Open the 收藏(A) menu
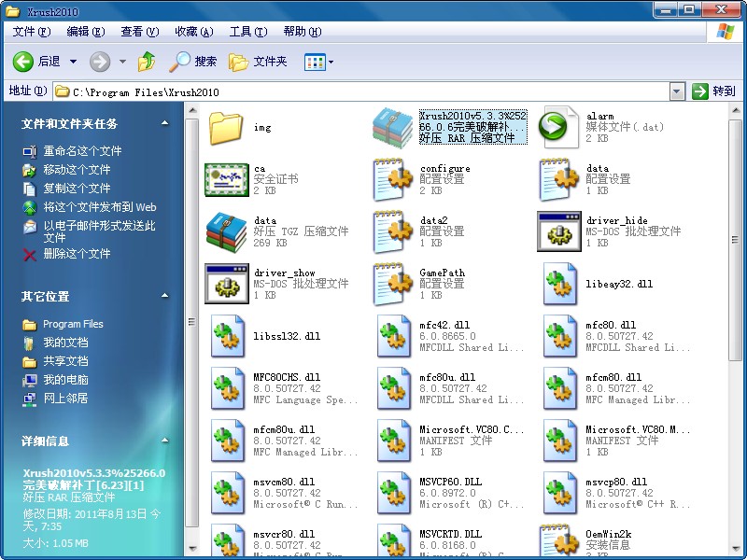 [x=194, y=32]
